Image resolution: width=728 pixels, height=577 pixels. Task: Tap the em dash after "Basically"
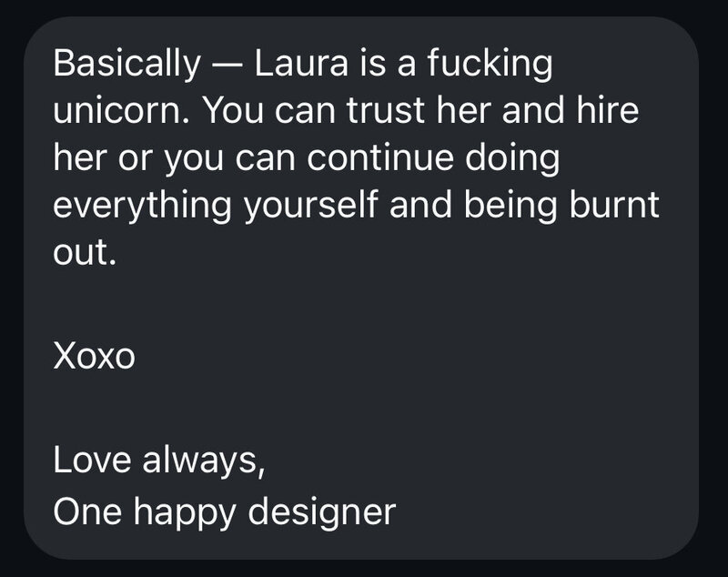point(227,65)
